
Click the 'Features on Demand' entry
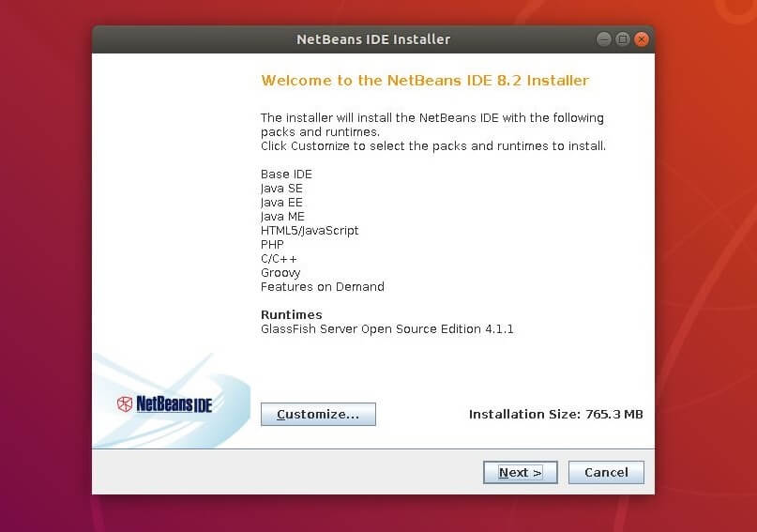[323, 287]
